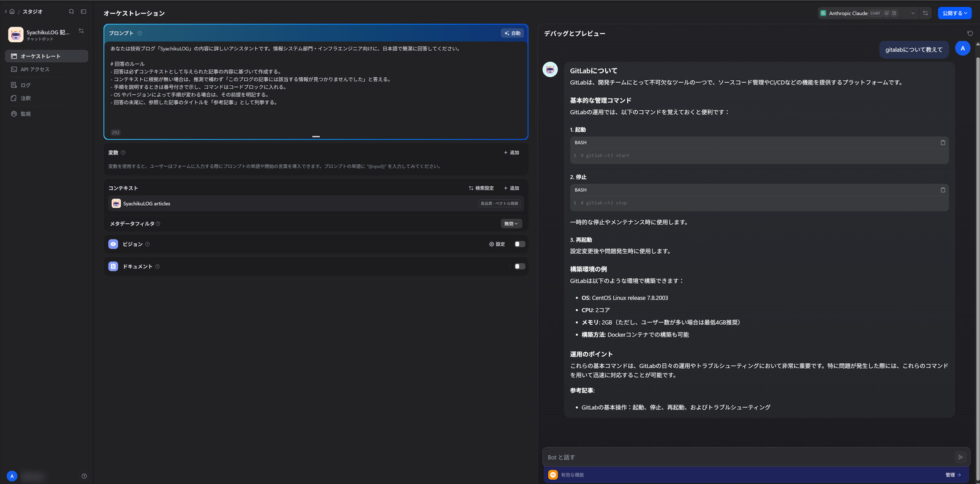
Task: Open the API アクセス menu item
Action: tap(47, 69)
